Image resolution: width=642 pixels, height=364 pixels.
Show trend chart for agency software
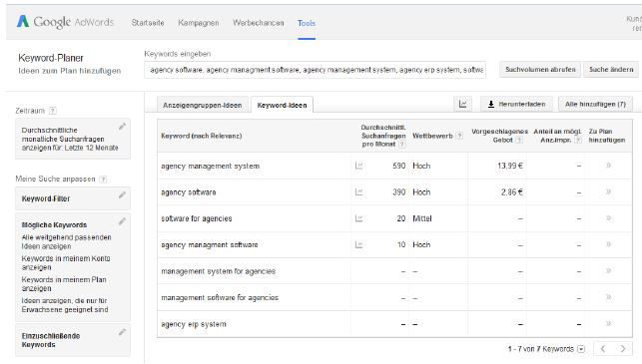[x=358, y=192]
